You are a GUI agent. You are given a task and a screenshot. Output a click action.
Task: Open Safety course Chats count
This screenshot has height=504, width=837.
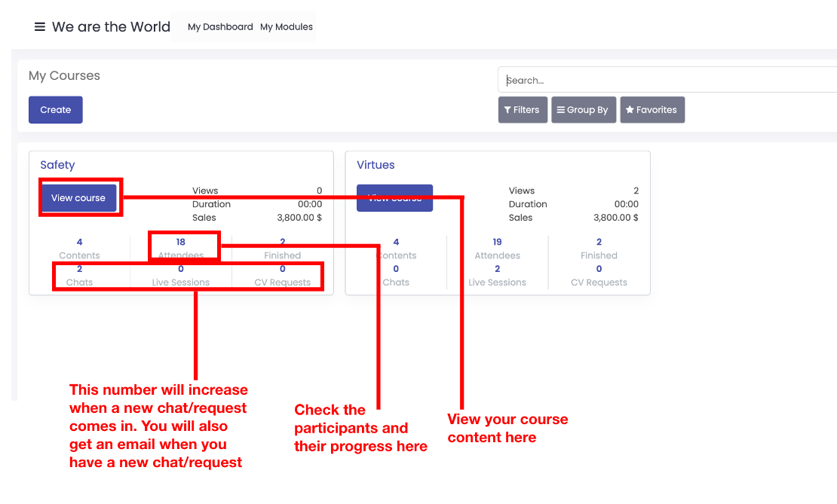coord(79,275)
